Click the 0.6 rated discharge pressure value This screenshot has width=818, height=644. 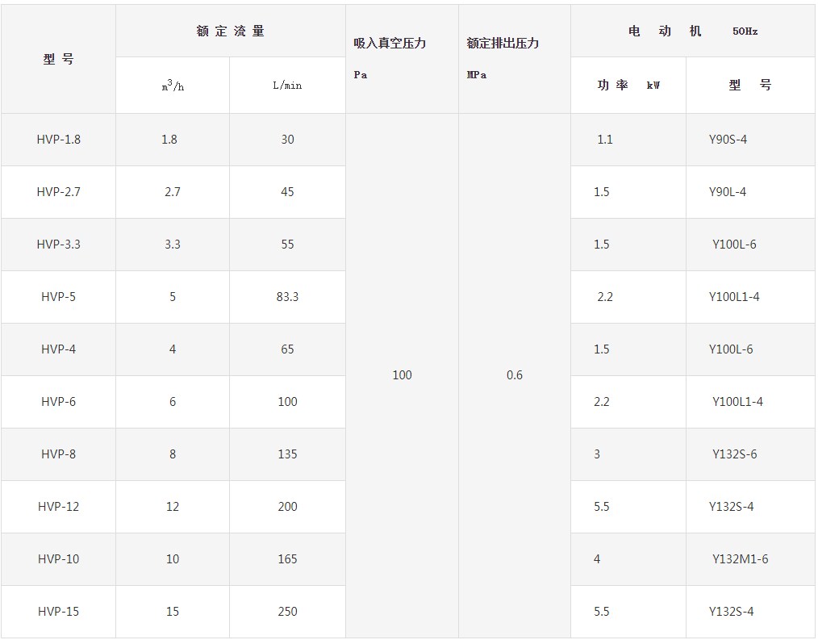click(x=514, y=375)
